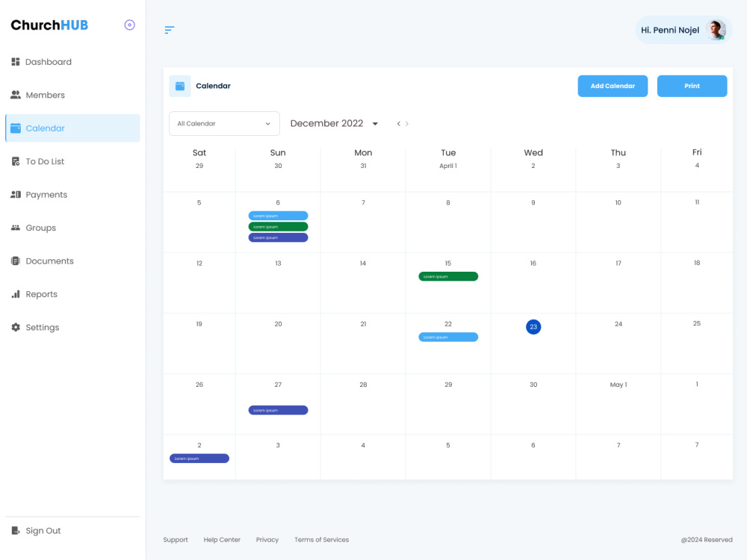Expand the December 2022 month picker
The width and height of the screenshot is (747, 560).
(x=375, y=124)
